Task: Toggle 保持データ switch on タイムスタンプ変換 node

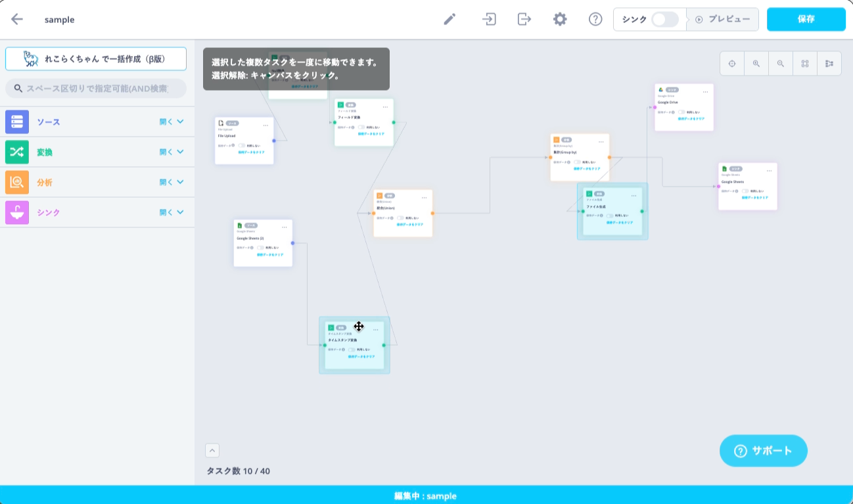Action: coord(351,350)
